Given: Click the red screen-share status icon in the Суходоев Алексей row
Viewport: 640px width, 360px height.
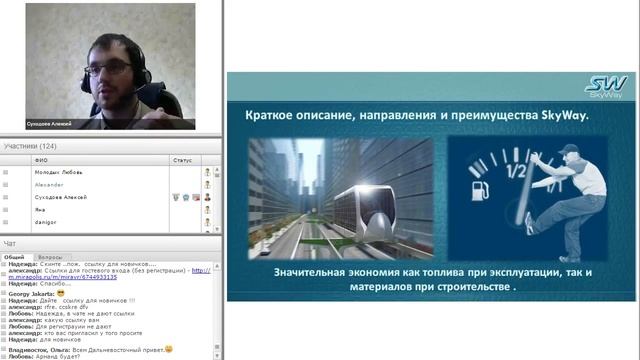Looking at the screenshot, I should (x=196, y=197).
